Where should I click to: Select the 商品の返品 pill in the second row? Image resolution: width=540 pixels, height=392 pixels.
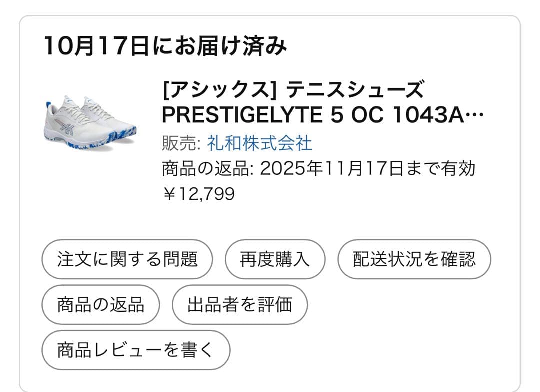[x=100, y=304]
